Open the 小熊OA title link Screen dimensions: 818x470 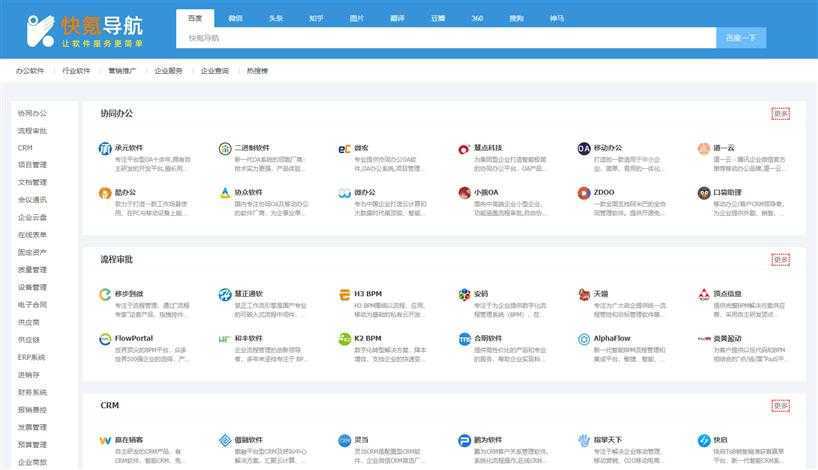(486, 192)
